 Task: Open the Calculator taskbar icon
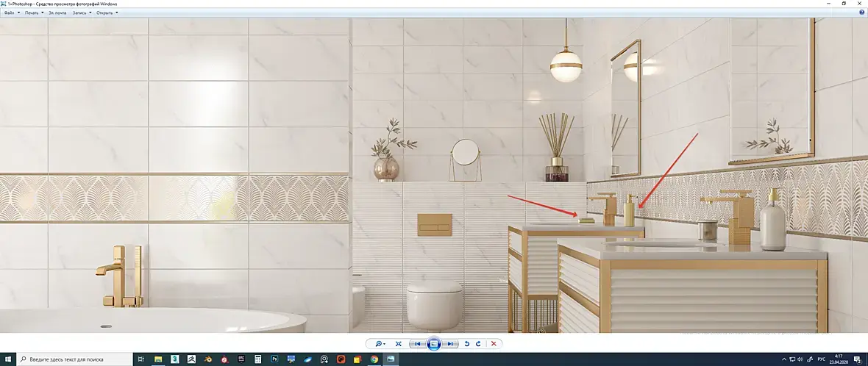pyautogui.click(x=257, y=359)
